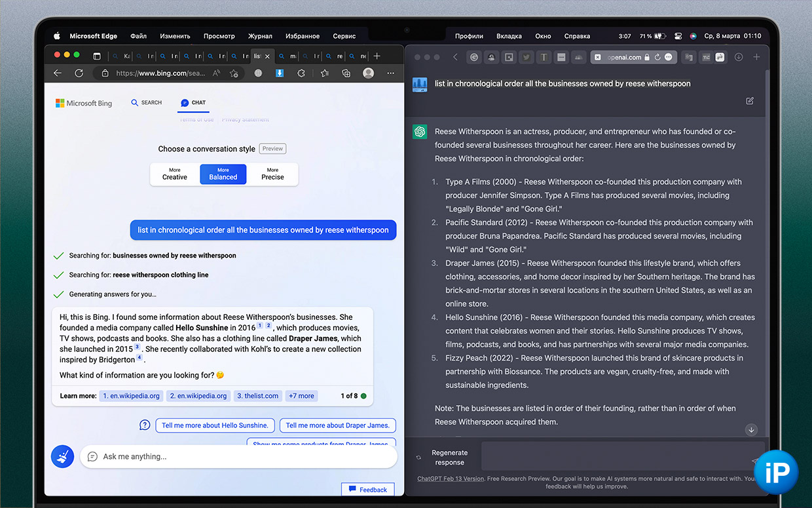This screenshot has width=812, height=508.
Task: Click the Bing compose chat icon bottom-left
Action: coord(62,456)
